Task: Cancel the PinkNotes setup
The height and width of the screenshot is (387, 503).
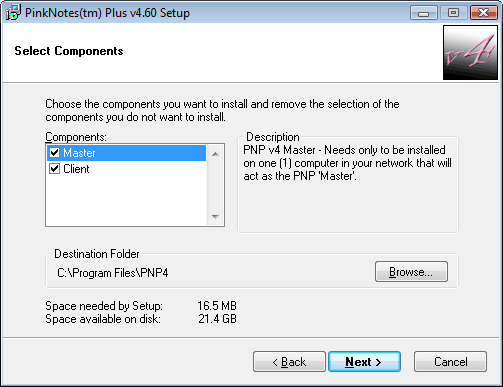Action: click(450, 361)
